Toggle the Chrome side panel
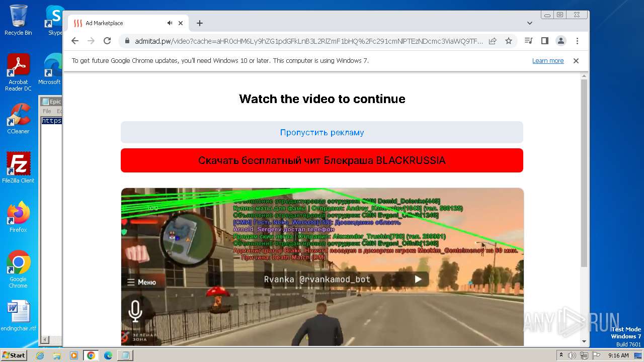Viewport: 644px width, 362px height. 544,41
